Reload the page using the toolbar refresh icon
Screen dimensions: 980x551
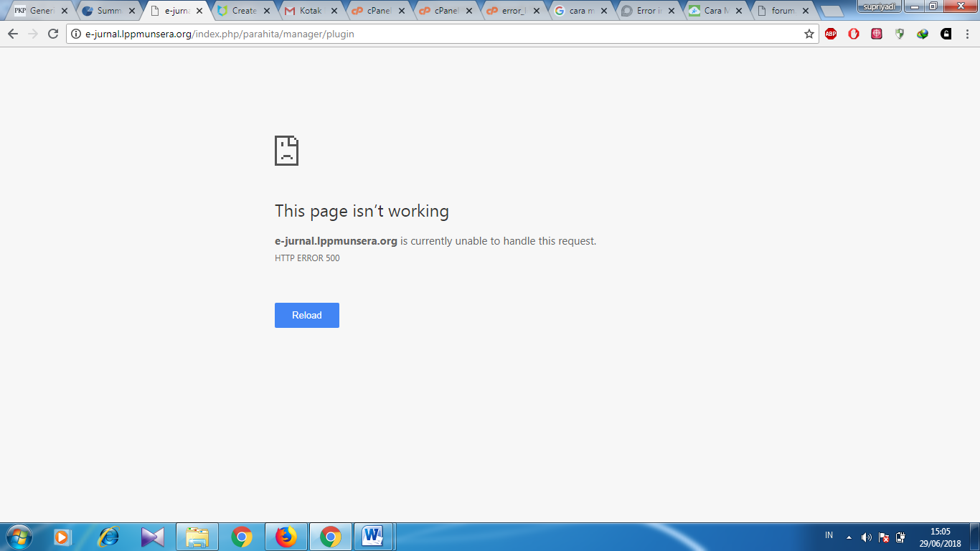52,34
